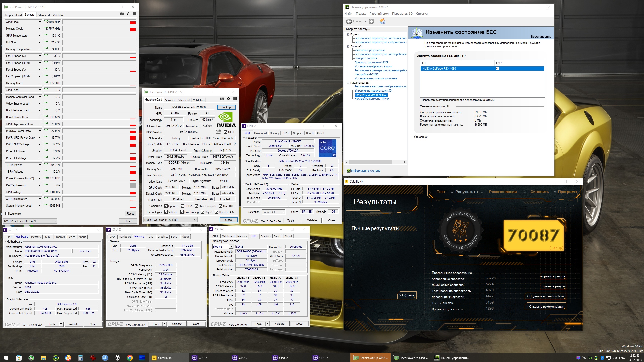644x362 pixels.
Task: Open Board Power Draw sensor dropdown arrow
Action: 40,117
